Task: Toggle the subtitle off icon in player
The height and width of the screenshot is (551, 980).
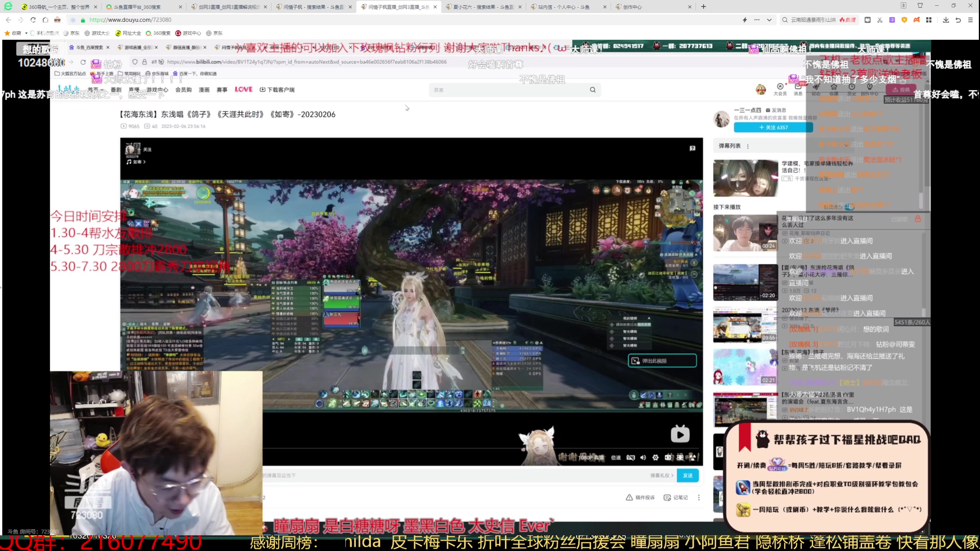Action: pos(630,458)
